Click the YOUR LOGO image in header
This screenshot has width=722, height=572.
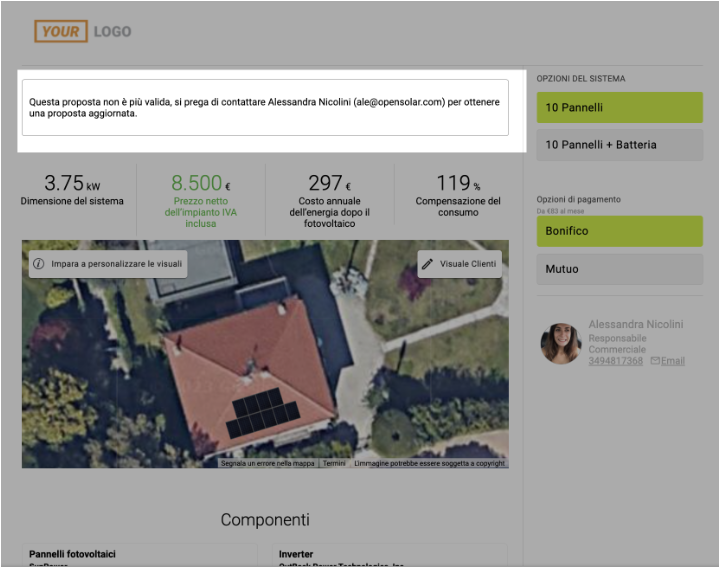83,31
